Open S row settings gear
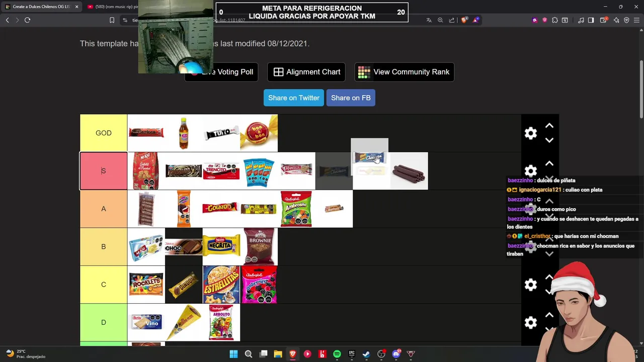This screenshot has height=362, width=644. pyautogui.click(x=531, y=171)
